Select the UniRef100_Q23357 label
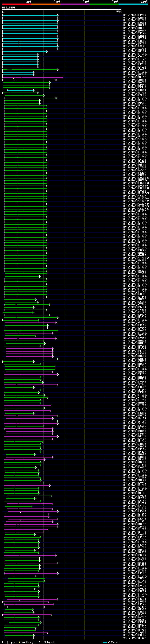 [x=135, y=614]
